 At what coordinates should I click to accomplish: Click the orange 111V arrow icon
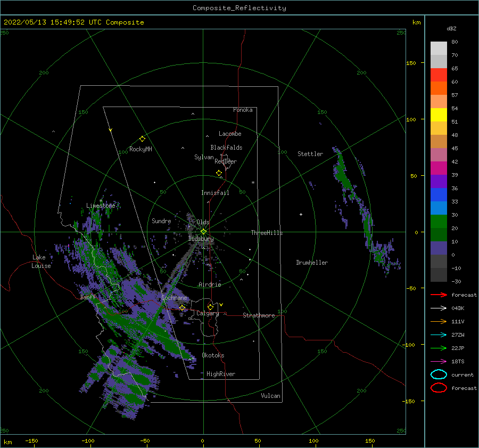439,321
